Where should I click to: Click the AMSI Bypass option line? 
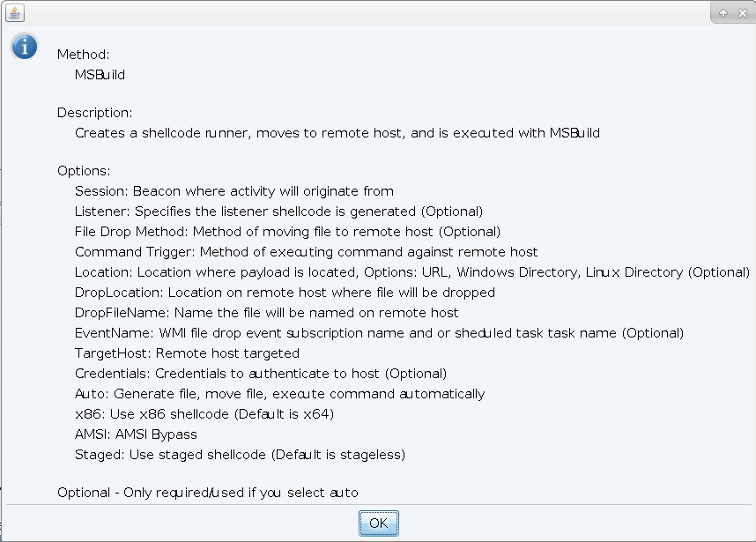point(136,434)
